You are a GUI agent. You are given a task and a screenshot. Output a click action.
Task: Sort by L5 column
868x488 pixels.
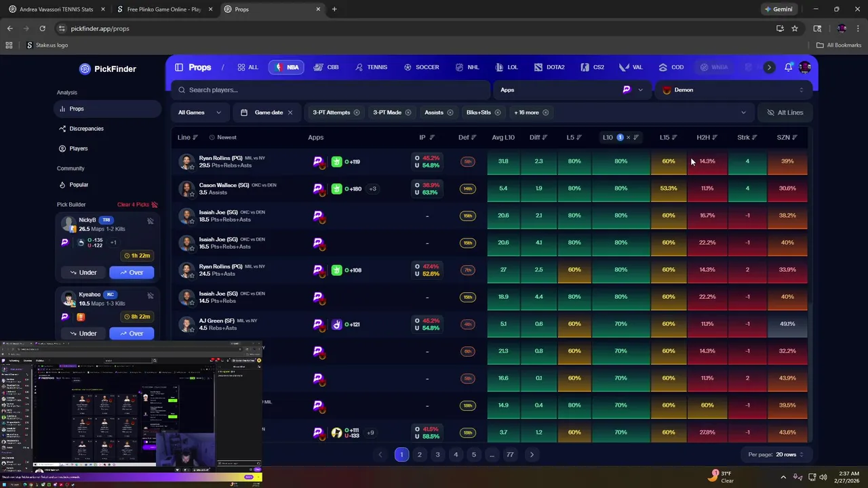pyautogui.click(x=574, y=138)
